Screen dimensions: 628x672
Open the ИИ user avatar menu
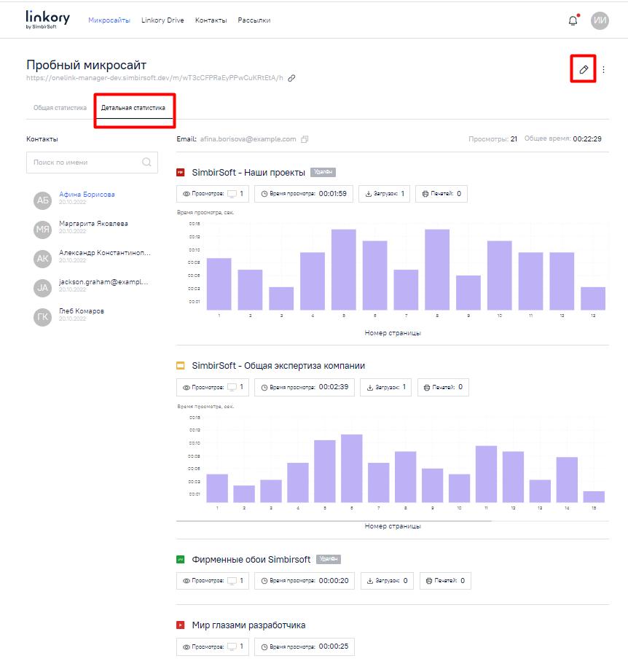pyautogui.click(x=600, y=20)
